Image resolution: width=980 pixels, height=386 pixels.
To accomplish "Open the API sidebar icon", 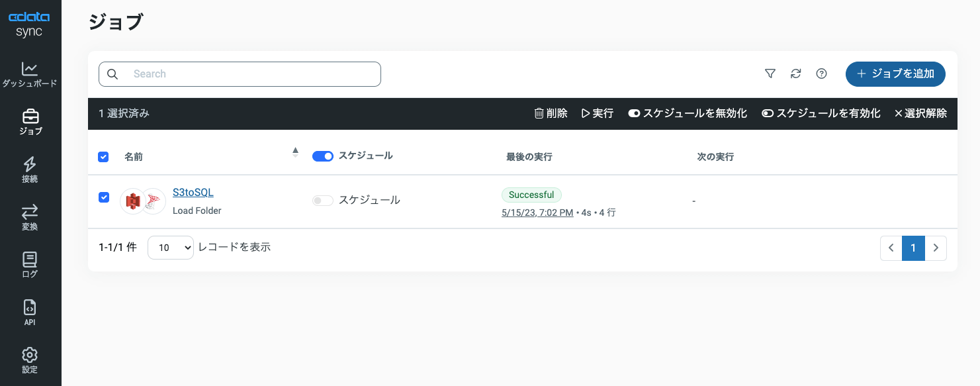I will [x=30, y=307].
